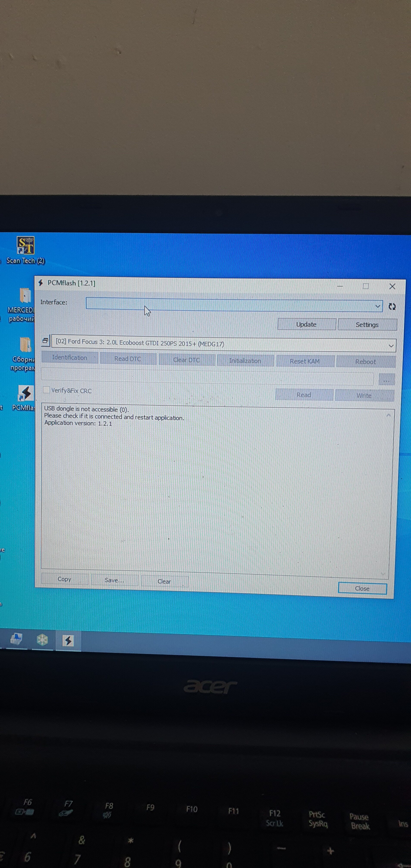Copy the log text with Copy button
411x868 pixels.
(x=64, y=579)
